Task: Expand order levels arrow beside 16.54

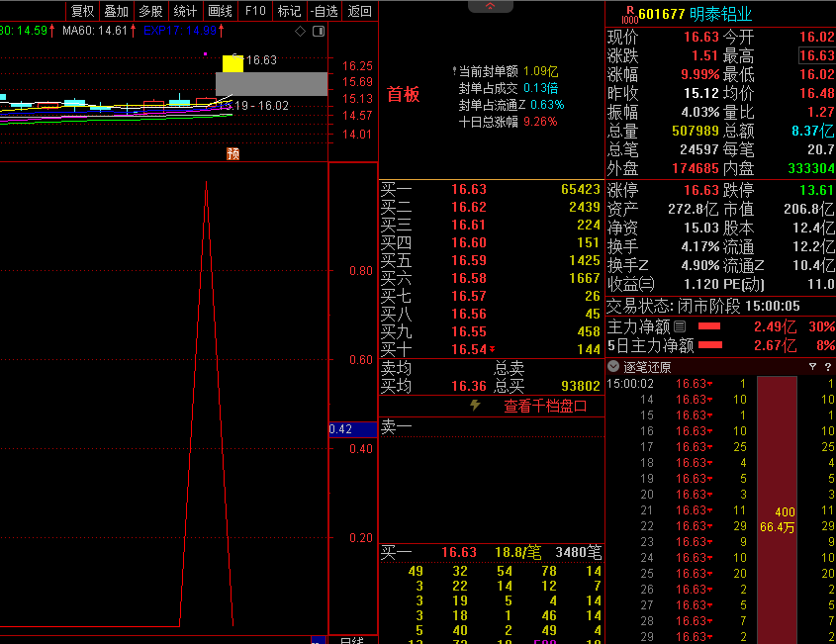Action: click(492, 349)
